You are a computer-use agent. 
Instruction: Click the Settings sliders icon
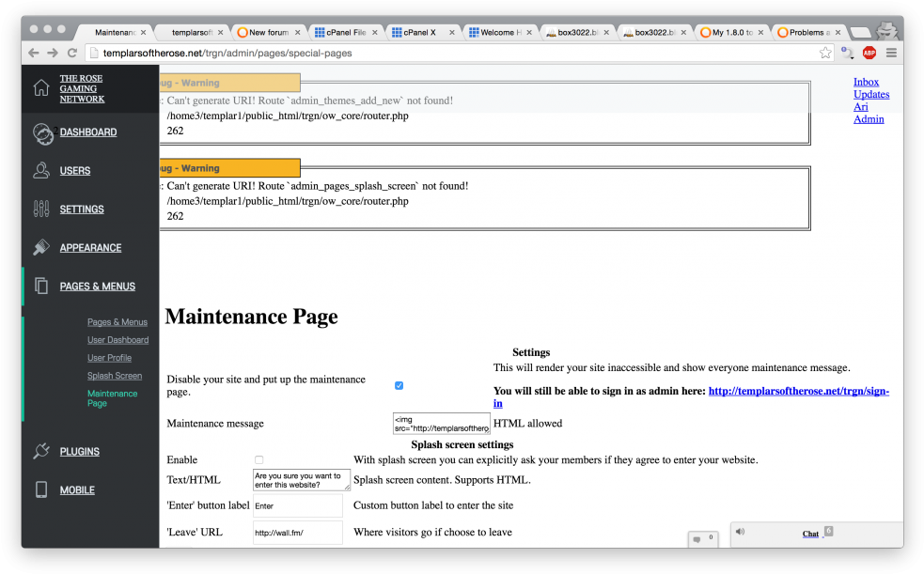[x=41, y=209]
